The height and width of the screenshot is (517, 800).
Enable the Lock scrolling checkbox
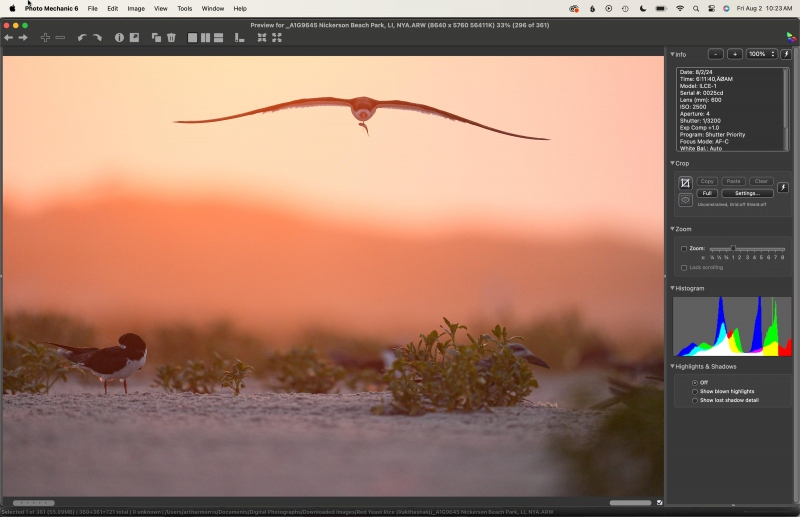point(684,267)
